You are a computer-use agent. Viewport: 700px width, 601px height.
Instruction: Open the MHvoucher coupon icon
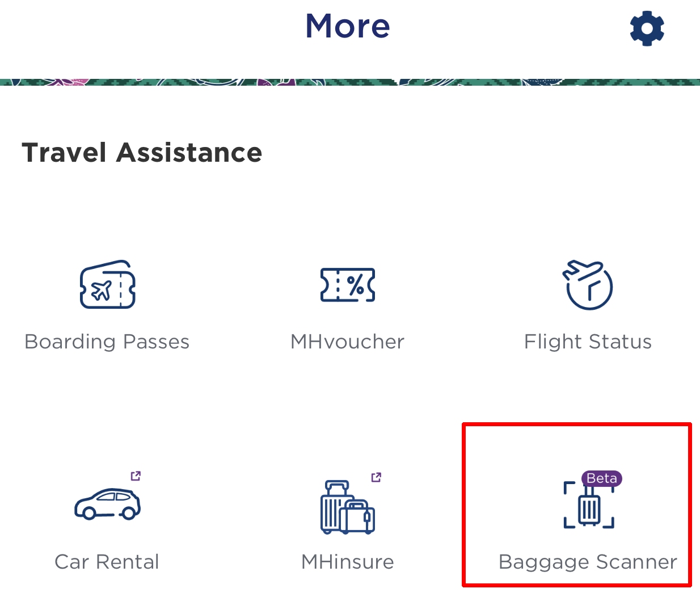(x=348, y=285)
